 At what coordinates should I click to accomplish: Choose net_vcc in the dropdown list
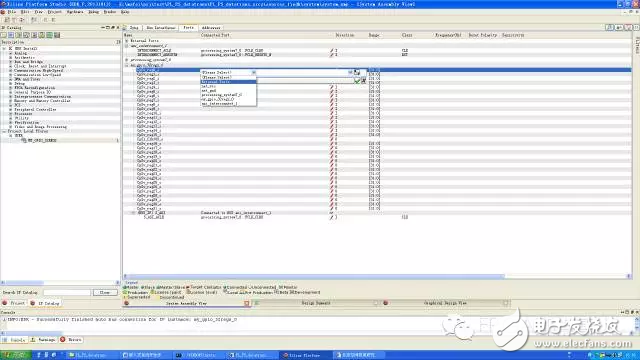pos(228,86)
